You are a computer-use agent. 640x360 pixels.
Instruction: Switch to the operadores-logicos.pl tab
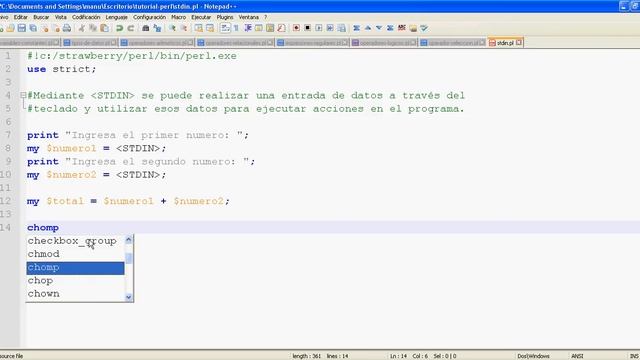[384, 42]
